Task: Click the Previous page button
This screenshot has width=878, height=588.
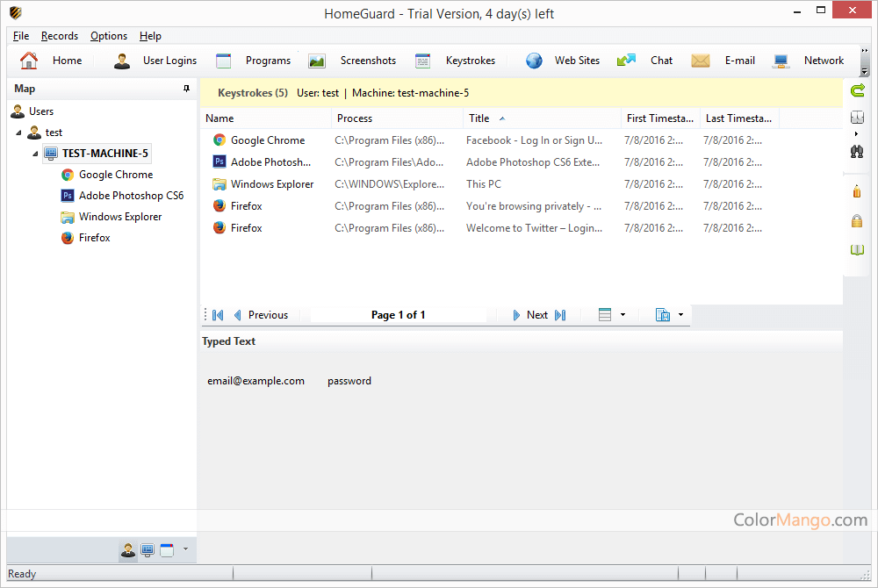Action: (x=261, y=315)
